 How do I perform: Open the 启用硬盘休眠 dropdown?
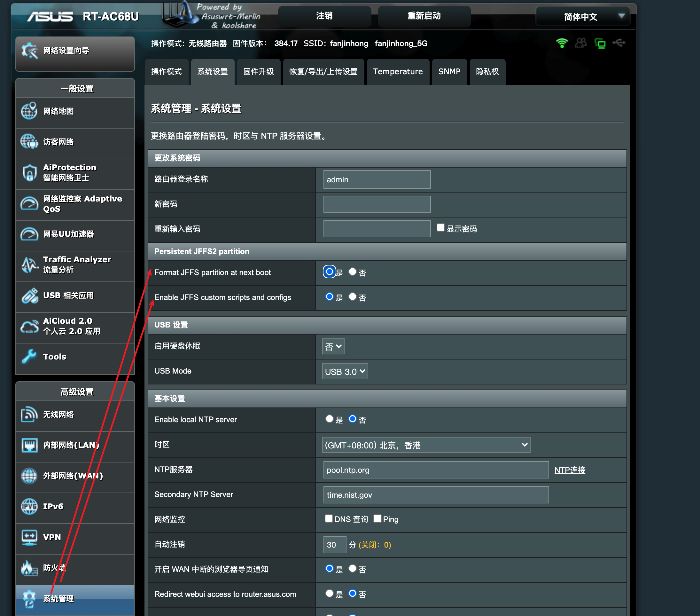(x=333, y=346)
